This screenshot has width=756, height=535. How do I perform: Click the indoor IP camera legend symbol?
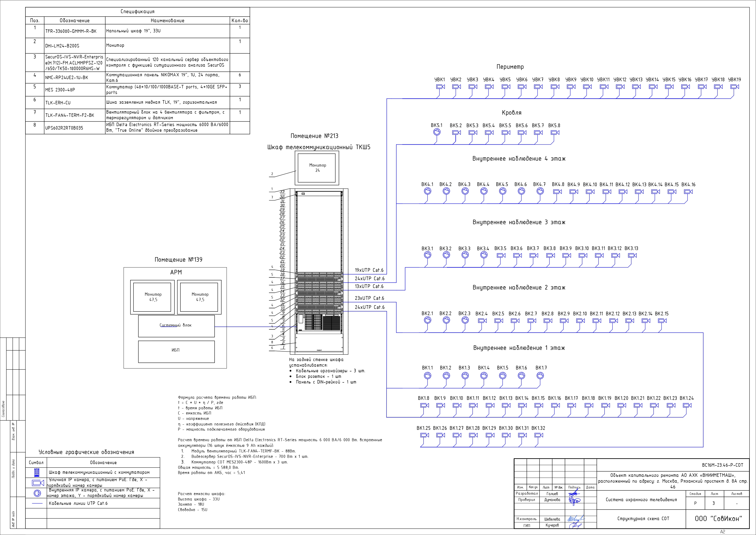pyautogui.click(x=37, y=493)
